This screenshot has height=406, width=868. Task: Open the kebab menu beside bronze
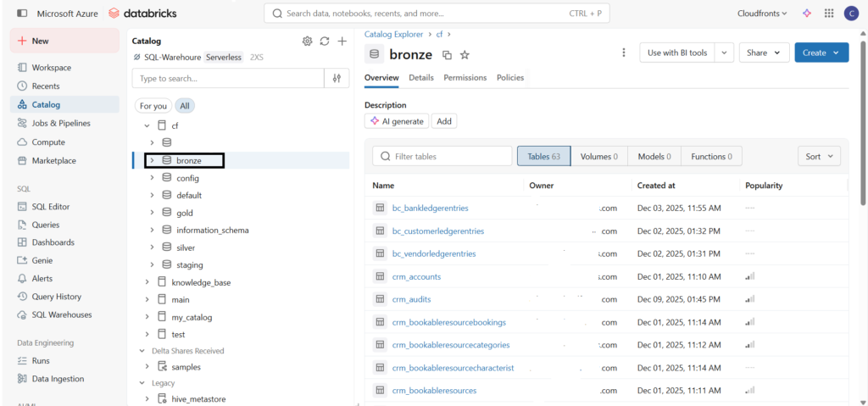pos(624,53)
